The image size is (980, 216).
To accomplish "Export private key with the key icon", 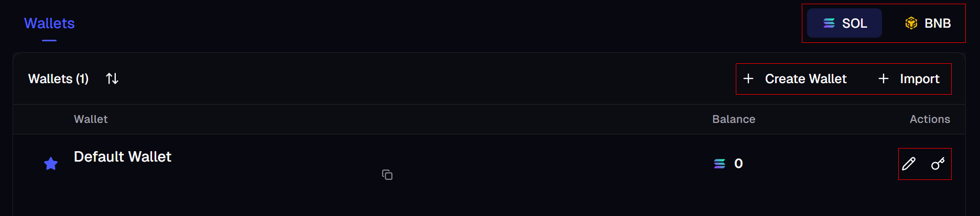I will pos(938,164).
